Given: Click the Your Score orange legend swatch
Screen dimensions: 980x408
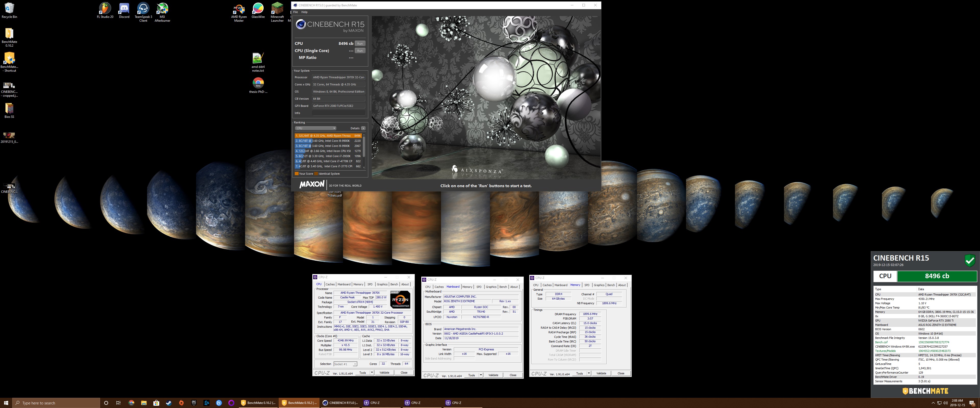Looking at the screenshot, I should point(297,174).
